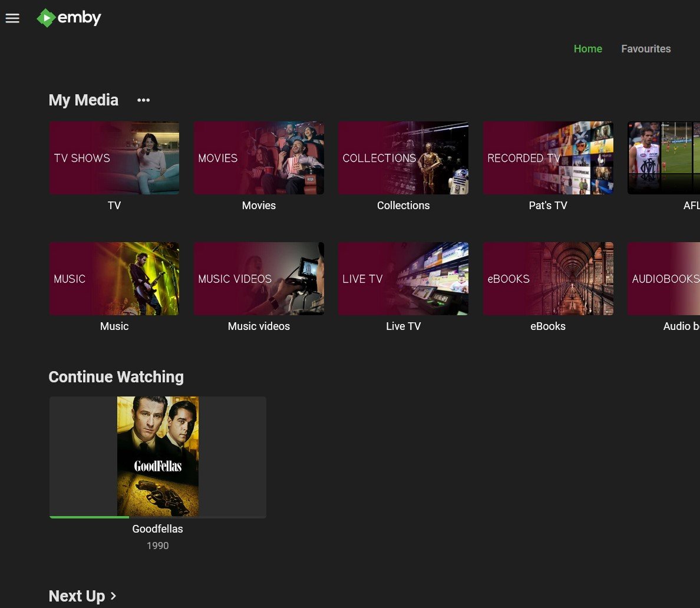
Task: Open the AFL library card
Action: point(664,157)
